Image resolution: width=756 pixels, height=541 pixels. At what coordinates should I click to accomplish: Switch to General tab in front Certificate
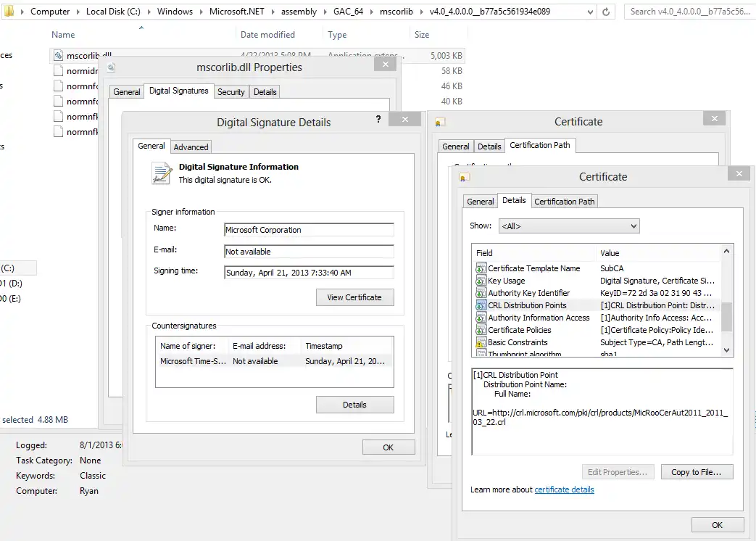coord(481,202)
